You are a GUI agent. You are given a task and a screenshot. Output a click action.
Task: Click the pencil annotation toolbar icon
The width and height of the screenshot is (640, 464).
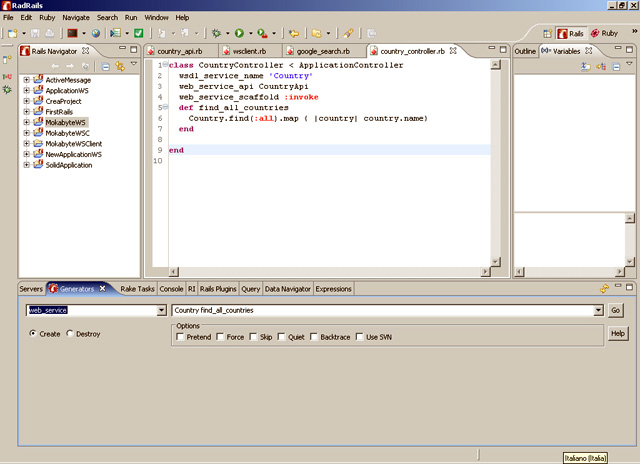(x=348, y=33)
